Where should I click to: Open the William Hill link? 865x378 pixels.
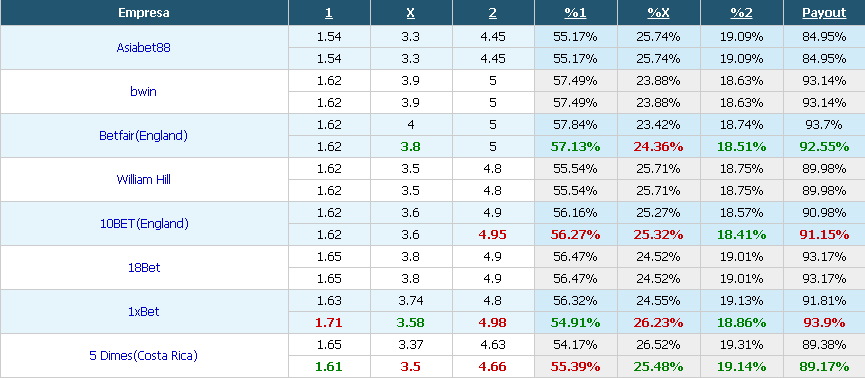[x=143, y=179]
